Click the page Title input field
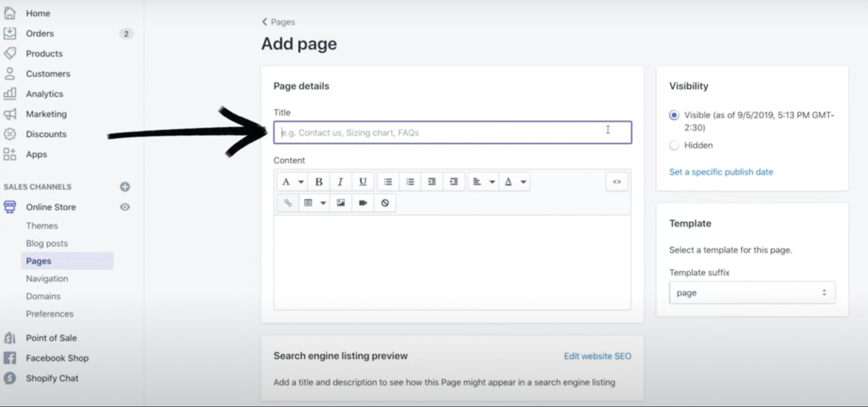868x407 pixels. pyautogui.click(x=452, y=132)
